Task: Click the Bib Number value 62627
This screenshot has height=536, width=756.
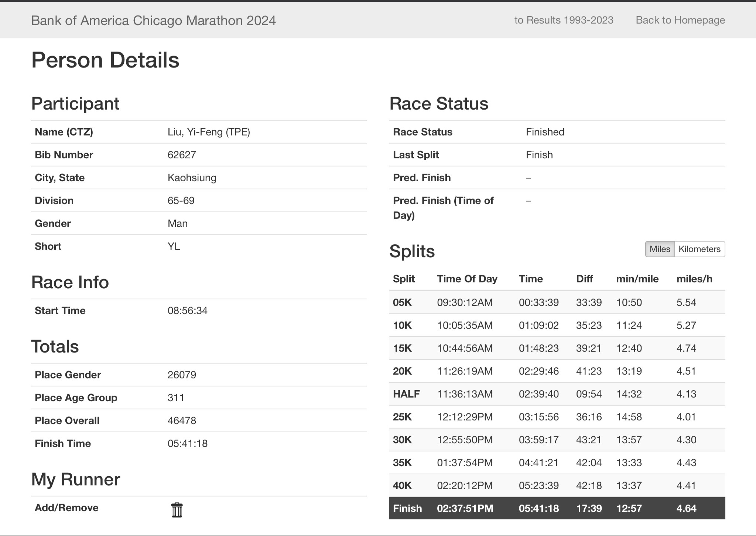Action: point(182,155)
